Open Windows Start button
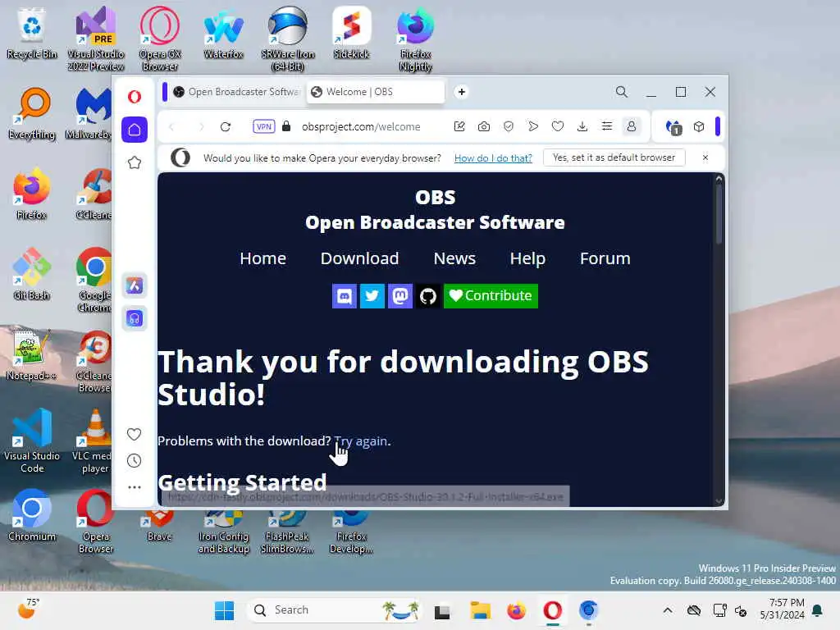The width and height of the screenshot is (840, 630). pos(224,610)
